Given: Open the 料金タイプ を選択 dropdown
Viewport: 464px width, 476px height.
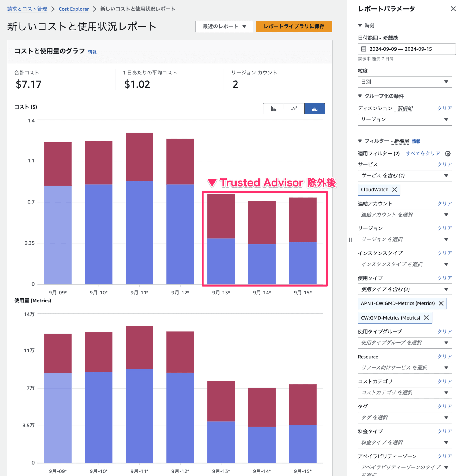Looking at the screenshot, I should (x=405, y=443).
